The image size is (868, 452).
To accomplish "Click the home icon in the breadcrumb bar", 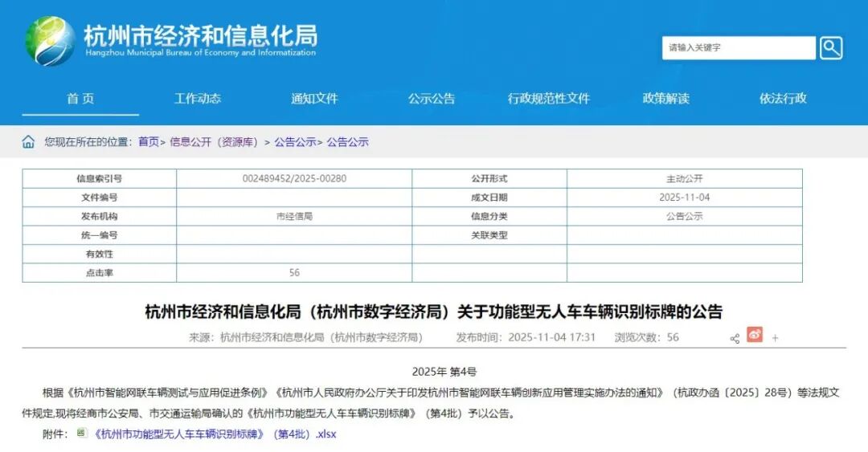I will 28,142.
